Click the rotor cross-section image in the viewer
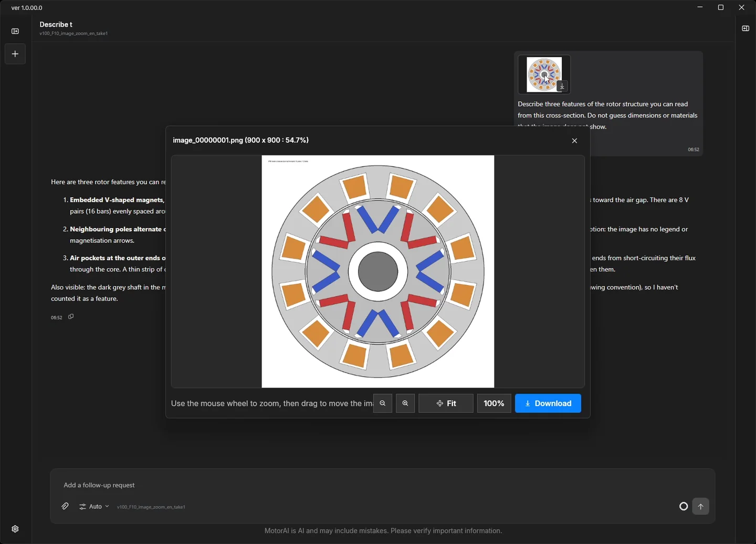The image size is (756, 544). [x=378, y=271]
